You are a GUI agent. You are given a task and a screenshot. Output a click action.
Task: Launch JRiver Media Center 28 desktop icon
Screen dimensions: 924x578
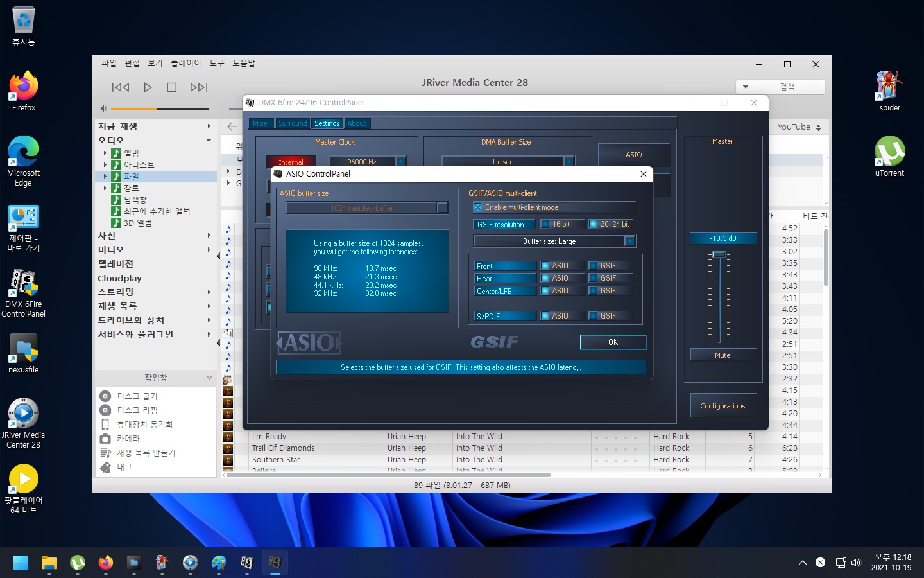[24, 423]
